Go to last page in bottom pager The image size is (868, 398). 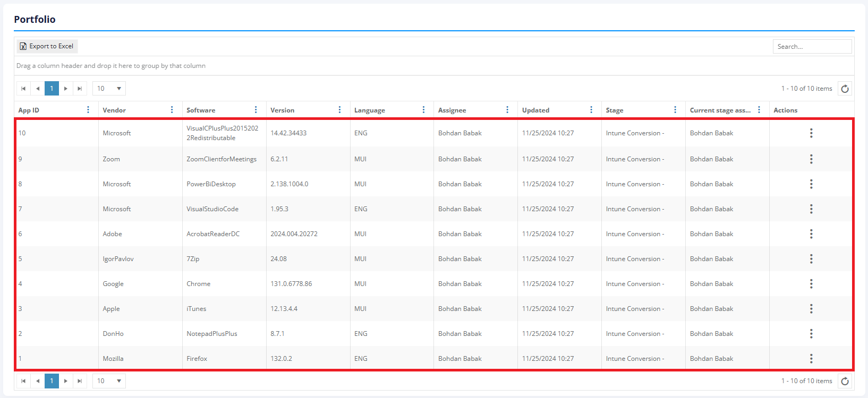[80, 381]
